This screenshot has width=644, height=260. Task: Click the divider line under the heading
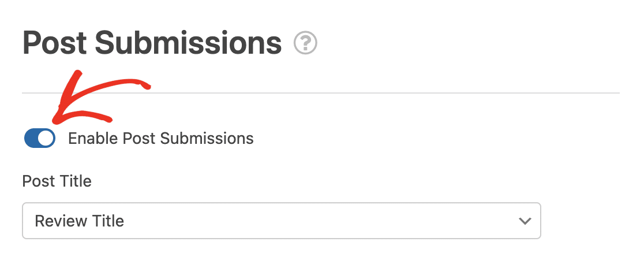(321, 93)
